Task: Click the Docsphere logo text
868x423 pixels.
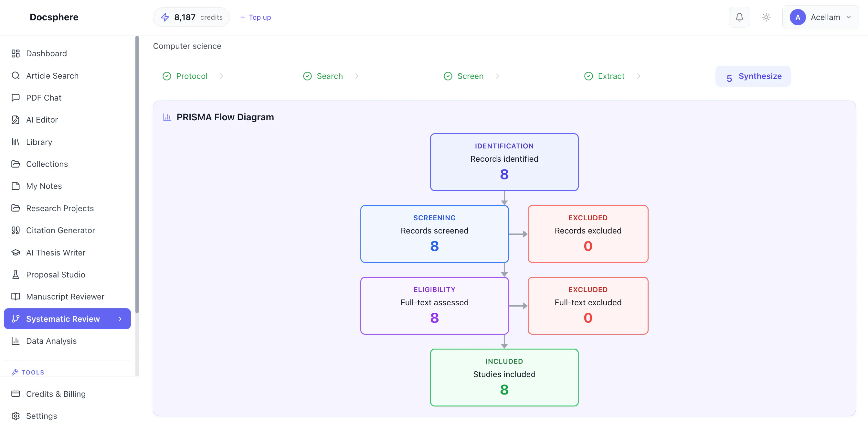Action: coord(54,17)
